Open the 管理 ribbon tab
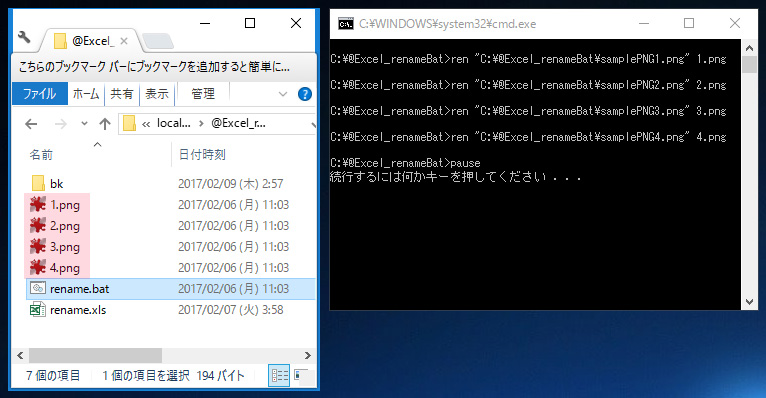The image size is (766, 398). [203, 94]
